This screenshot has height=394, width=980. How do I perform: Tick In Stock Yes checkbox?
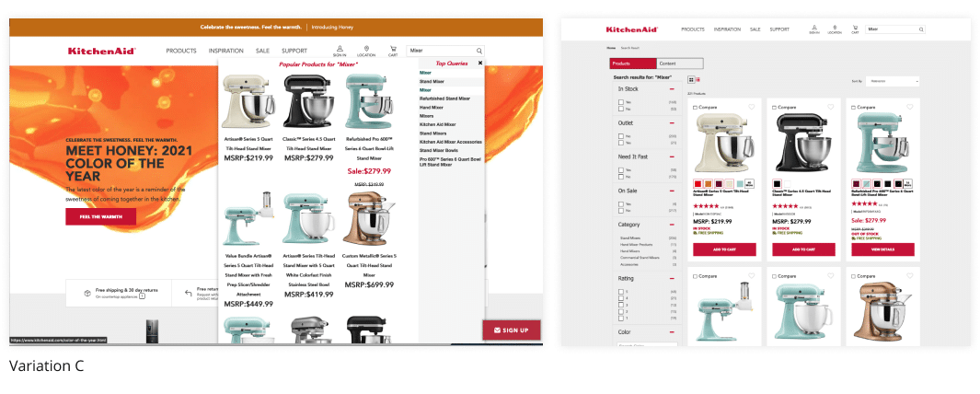pyautogui.click(x=620, y=102)
